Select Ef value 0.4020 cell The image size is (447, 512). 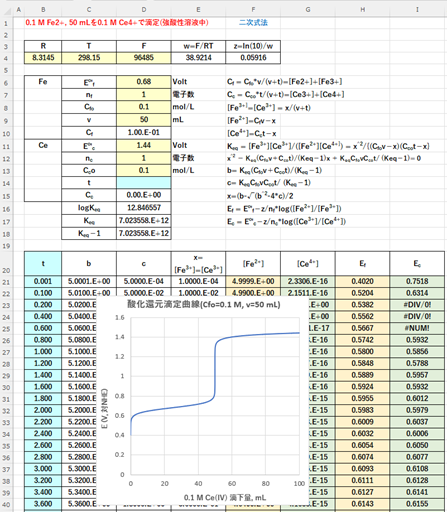(x=362, y=281)
